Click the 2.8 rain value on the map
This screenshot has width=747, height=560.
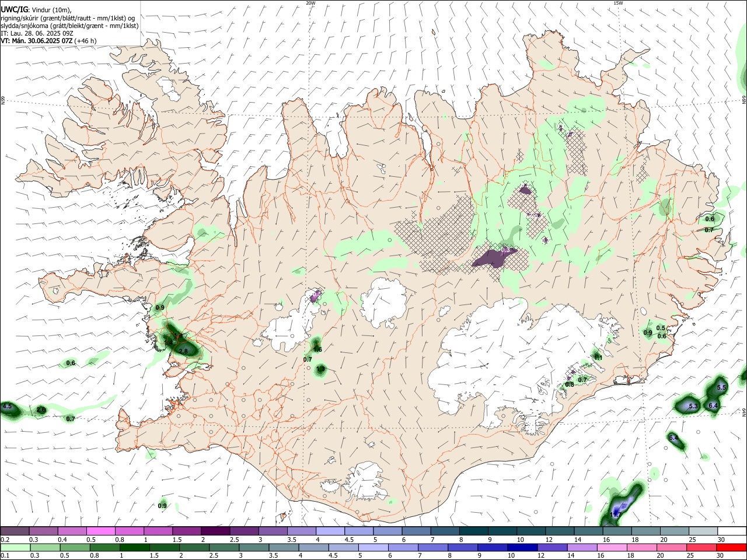click(x=183, y=351)
